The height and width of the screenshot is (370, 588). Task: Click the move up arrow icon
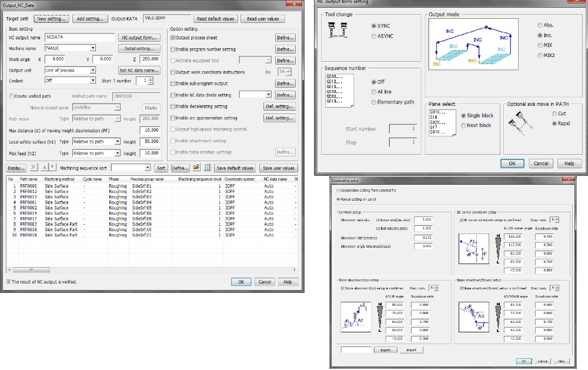click(46, 168)
